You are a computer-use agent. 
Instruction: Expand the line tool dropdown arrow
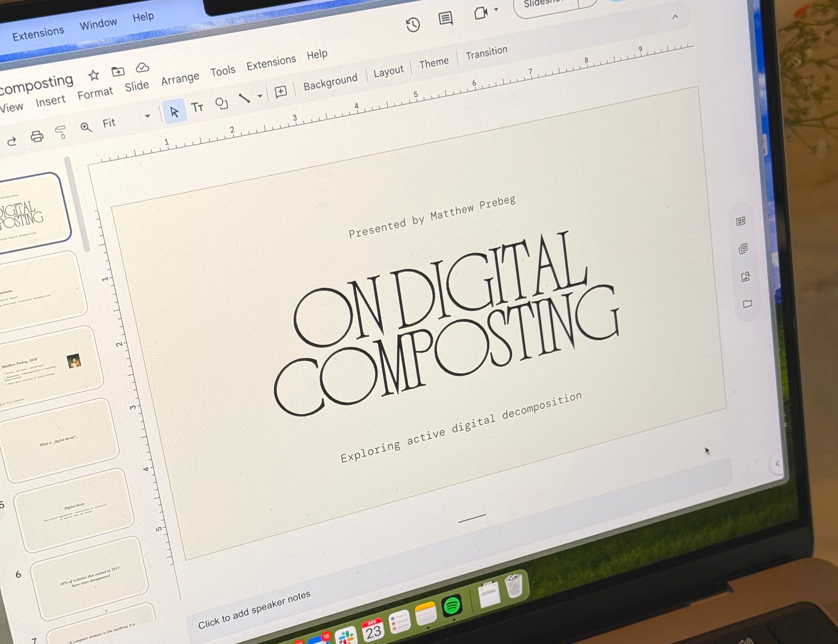tap(260, 96)
